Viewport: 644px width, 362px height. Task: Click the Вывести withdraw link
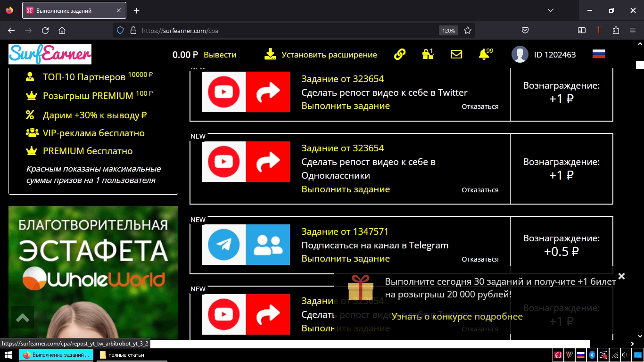(220, 55)
